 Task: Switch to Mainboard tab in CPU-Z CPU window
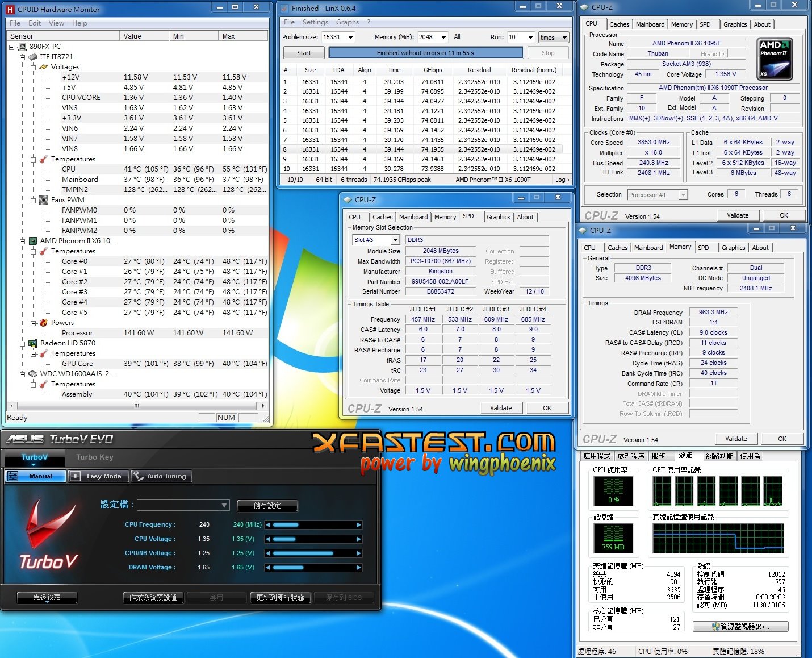click(x=650, y=24)
